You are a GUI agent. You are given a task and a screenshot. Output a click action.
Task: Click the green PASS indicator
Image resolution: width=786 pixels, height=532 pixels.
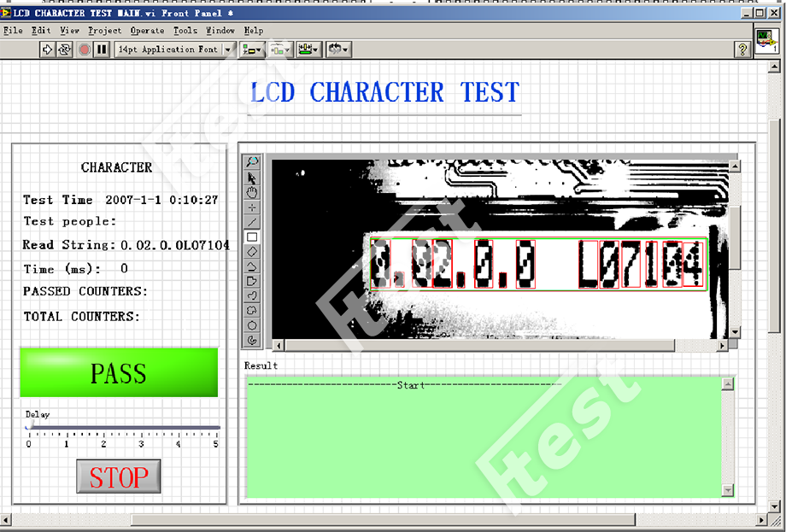[x=119, y=373]
